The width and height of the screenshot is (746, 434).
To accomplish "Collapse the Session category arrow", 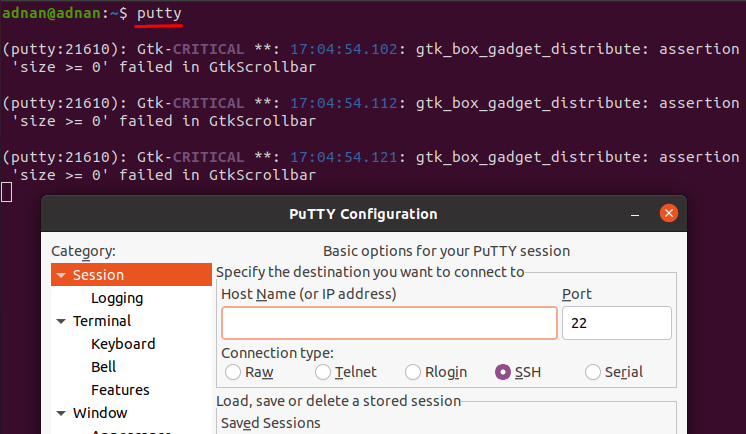I will [x=61, y=275].
